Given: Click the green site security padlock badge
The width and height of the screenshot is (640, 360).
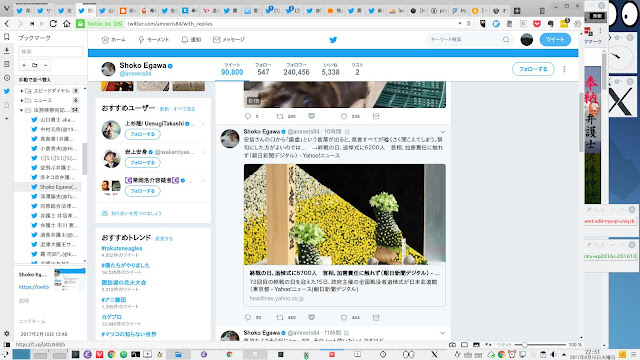Looking at the screenshot, I should (80, 24).
